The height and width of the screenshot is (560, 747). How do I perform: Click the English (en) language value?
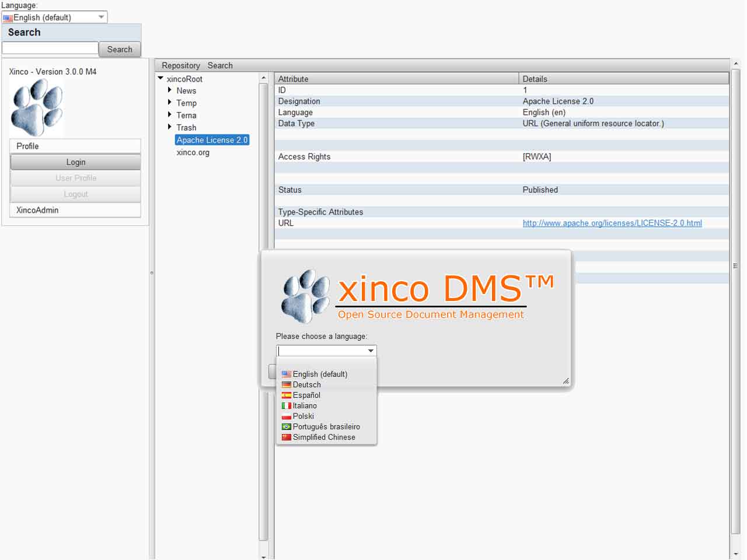544,112
